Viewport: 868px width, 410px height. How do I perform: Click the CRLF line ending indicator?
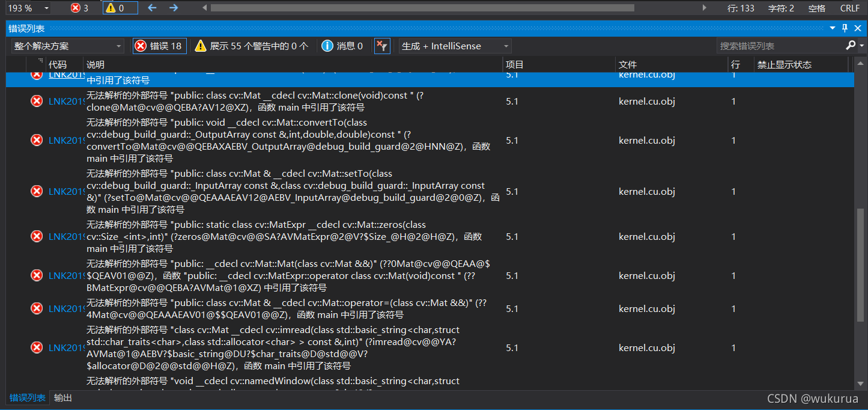(850, 8)
